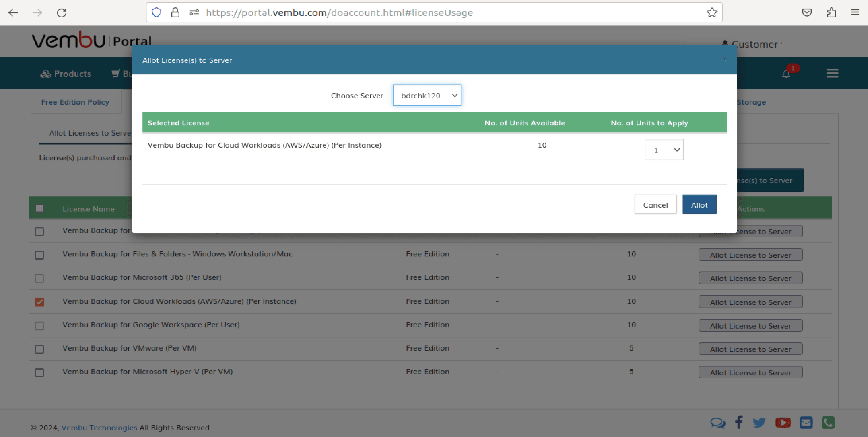Check the Microsoft Hyper-V (Per VM) checkbox
This screenshot has height=437, width=868.
(39, 373)
